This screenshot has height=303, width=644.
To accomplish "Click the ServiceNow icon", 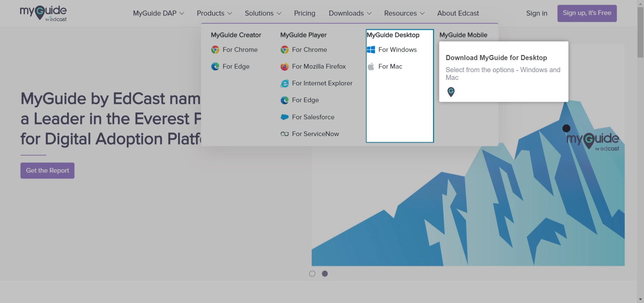I will click(284, 134).
